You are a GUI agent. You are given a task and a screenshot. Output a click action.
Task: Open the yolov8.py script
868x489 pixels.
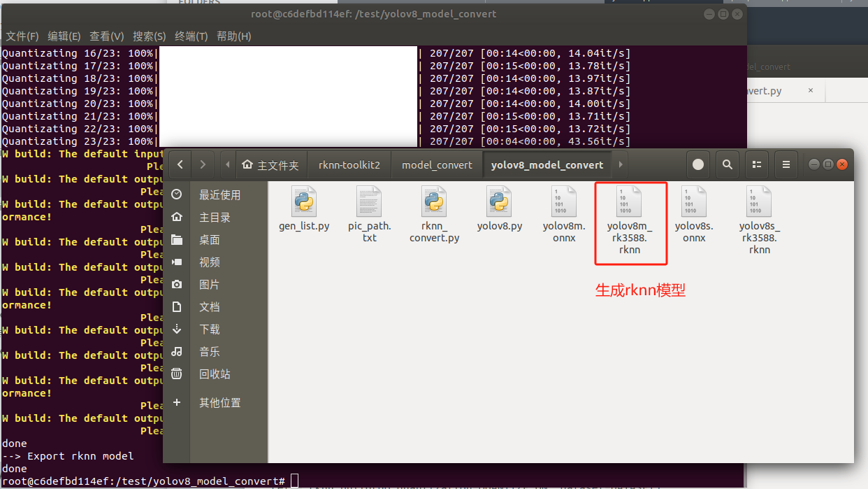pyautogui.click(x=500, y=203)
